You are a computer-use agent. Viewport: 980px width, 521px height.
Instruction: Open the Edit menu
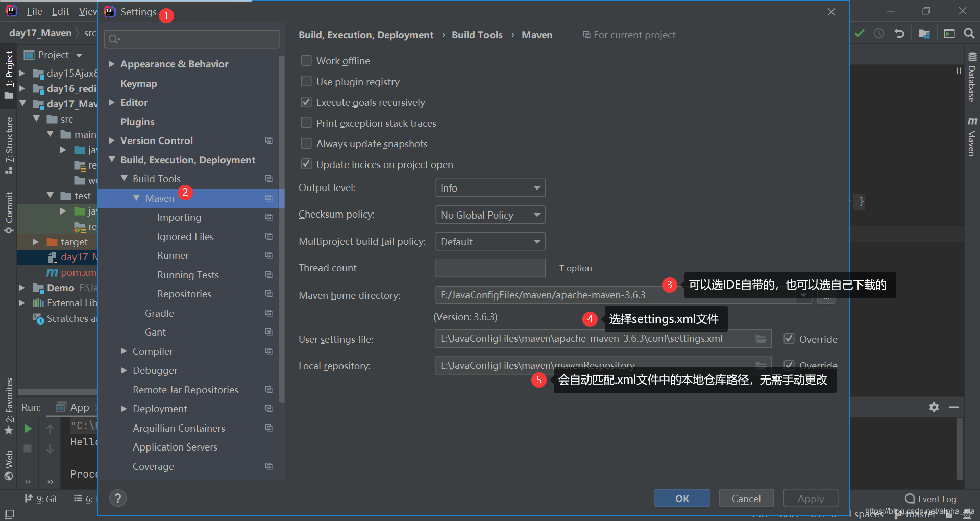(x=60, y=11)
